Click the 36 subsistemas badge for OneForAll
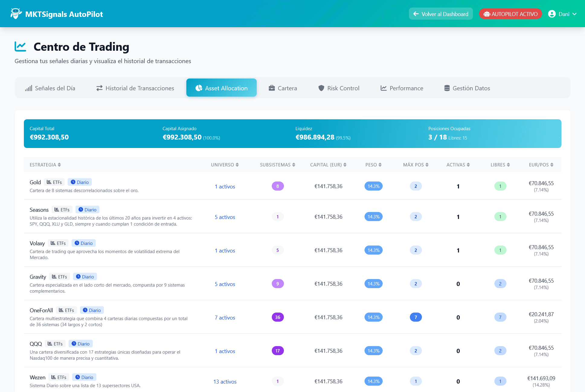Viewport: 585px width, 392px height. pyautogui.click(x=278, y=317)
